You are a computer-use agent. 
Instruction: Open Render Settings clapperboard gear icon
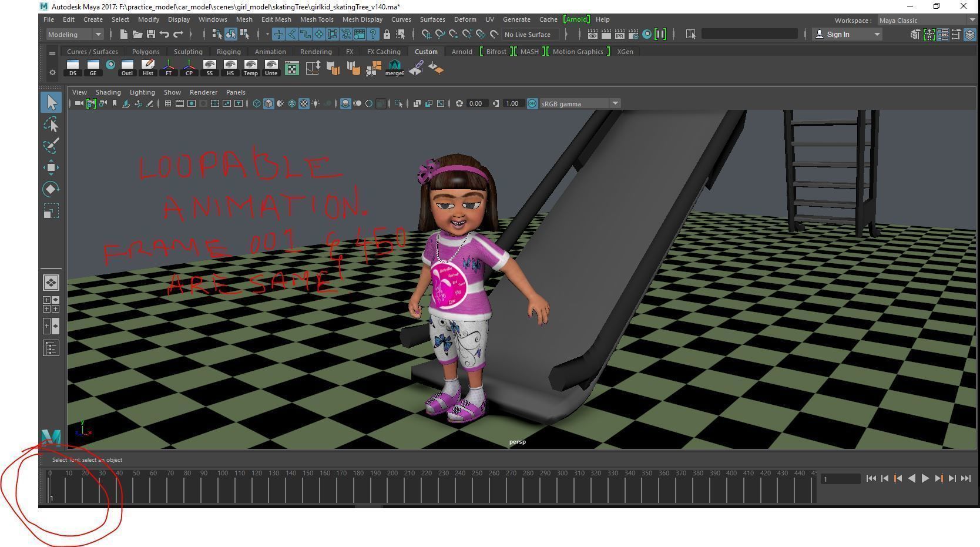pyautogui.click(x=633, y=35)
